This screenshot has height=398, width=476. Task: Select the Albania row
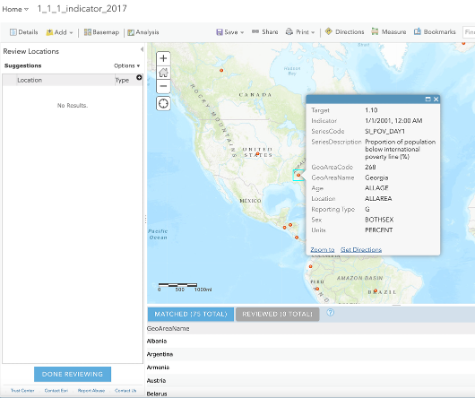click(x=311, y=341)
